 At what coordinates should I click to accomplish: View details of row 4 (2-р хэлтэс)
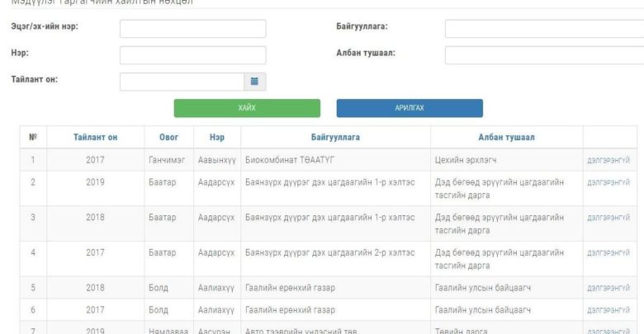[609, 252]
